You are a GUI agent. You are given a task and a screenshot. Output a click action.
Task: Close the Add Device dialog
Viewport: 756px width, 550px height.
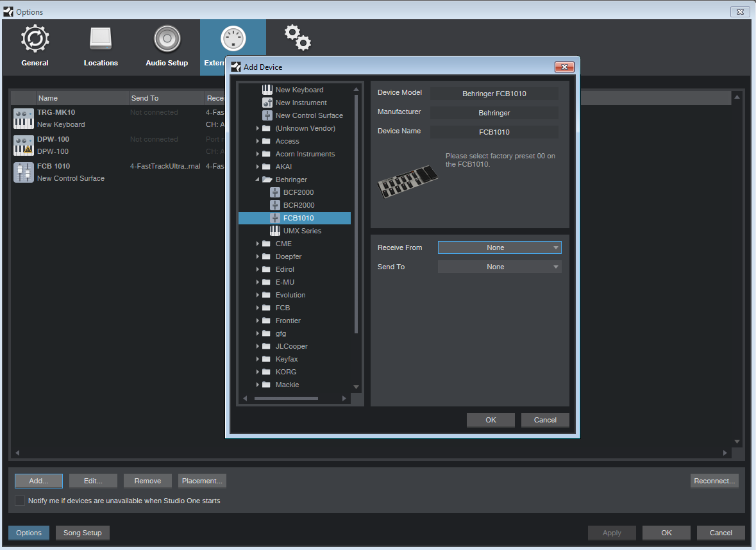[x=564, y=67]
